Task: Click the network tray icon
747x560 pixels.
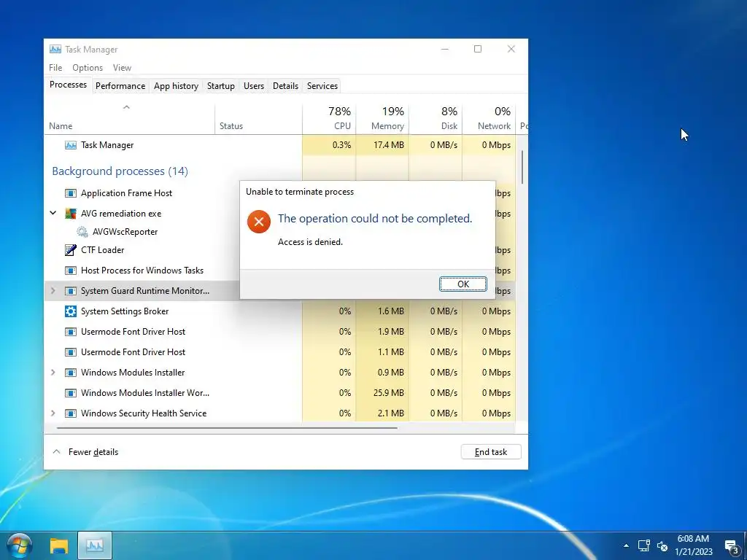Action: pyautogui.click(x=644, y=545)
